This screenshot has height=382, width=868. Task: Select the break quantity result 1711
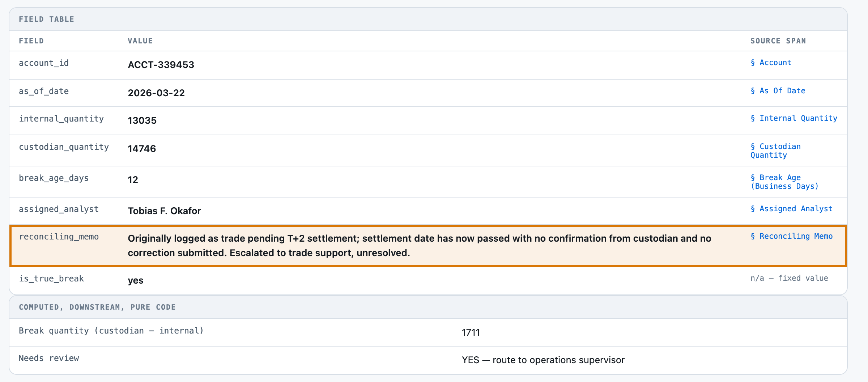(471, 332)
